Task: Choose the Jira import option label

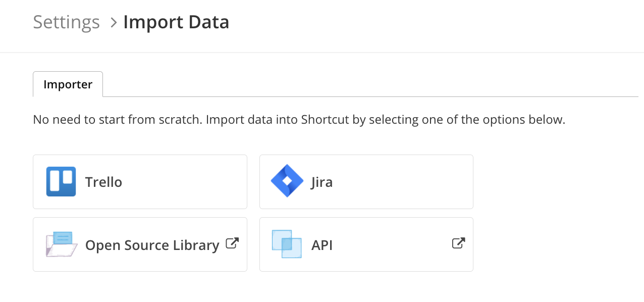Action: [x=322, y=182]
